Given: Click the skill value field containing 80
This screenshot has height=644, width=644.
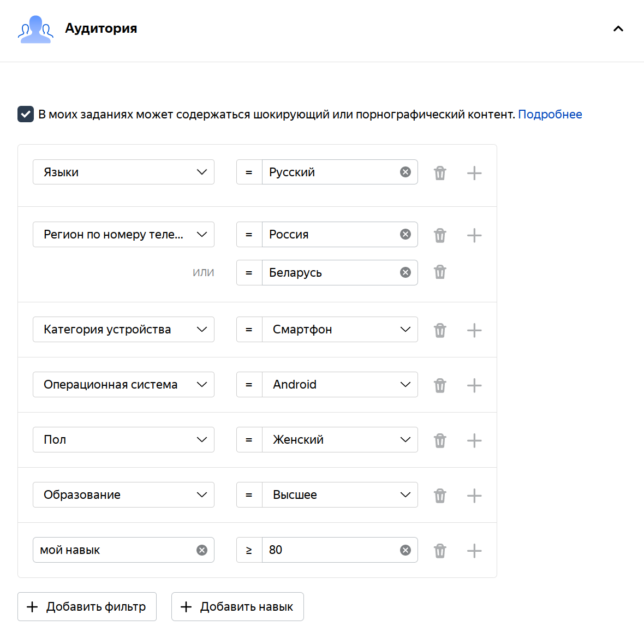Looking at the screenshot, I should pyautogui.click(x=330, y=550).
